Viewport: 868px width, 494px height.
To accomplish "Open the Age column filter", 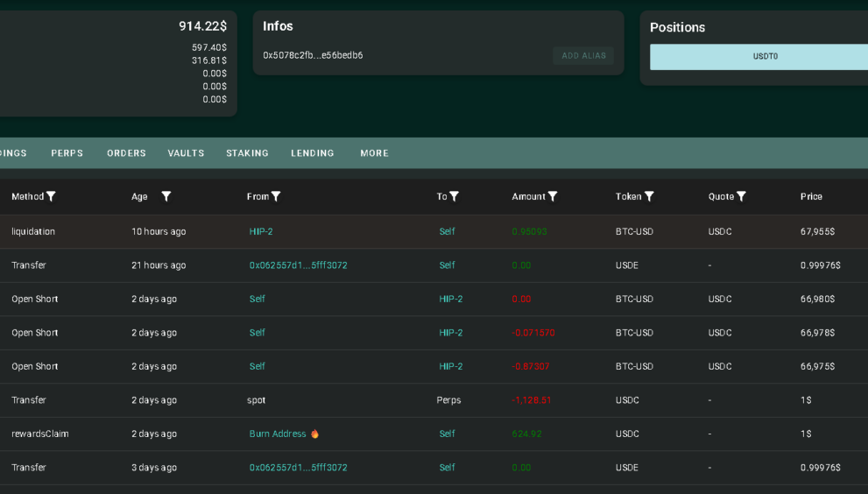I will click(166, 197).
